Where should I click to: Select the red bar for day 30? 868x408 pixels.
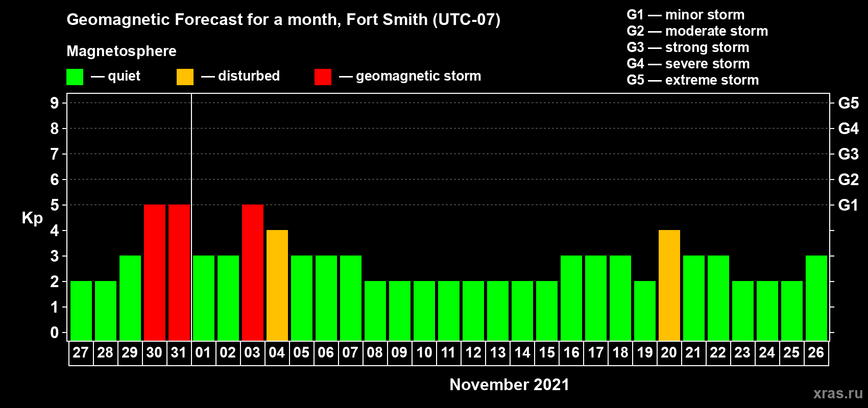click(155, 272)
